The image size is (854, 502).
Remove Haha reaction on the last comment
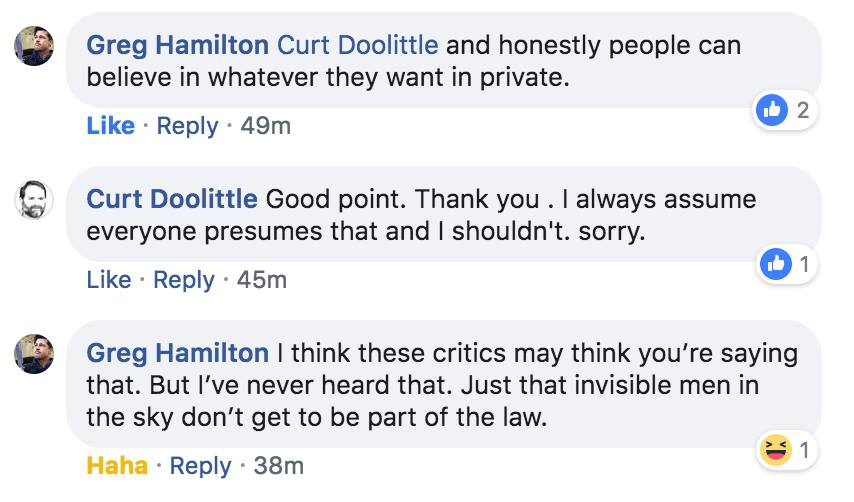pos(117,466)
